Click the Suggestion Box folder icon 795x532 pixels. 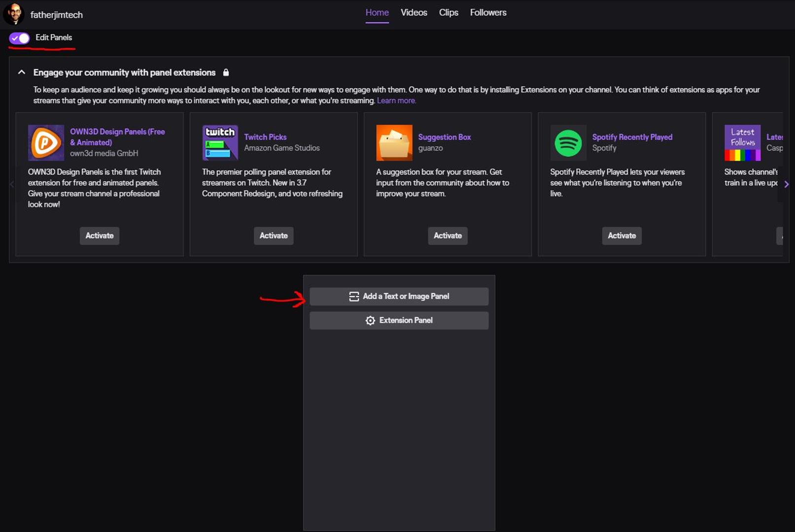click(x=394, y=143)
